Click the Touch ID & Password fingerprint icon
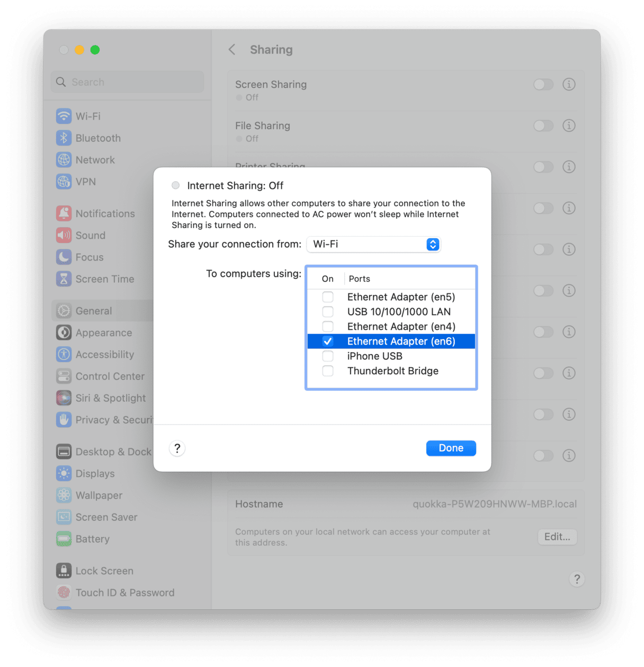Screen dimensions: 644x667 tap(64, 592)
